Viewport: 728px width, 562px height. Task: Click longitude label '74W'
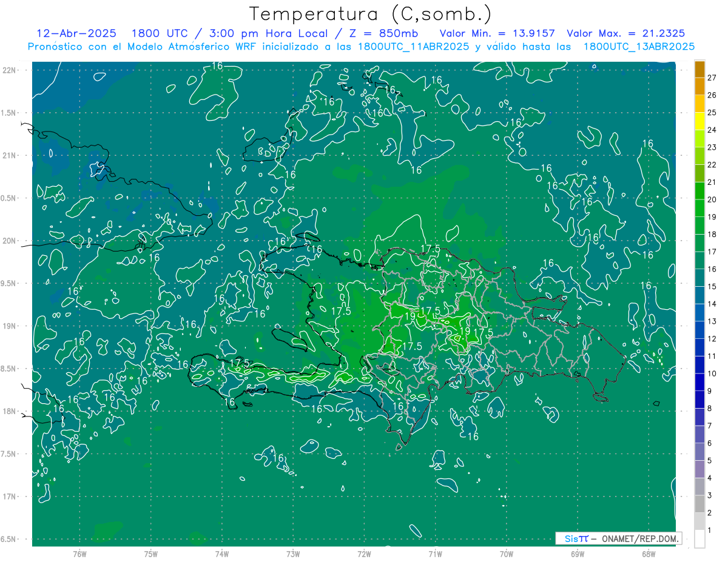pyautogui.click(x=222, y=554)
